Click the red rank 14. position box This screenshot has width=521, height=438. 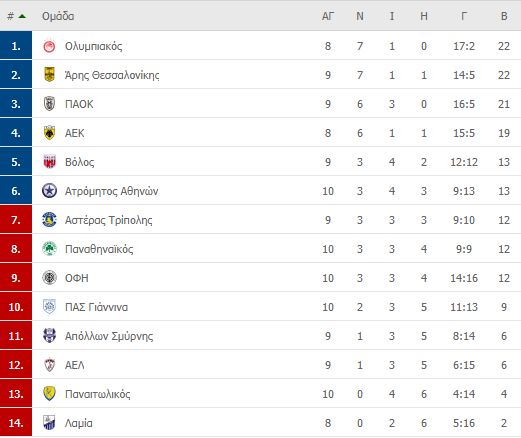pos(16,423)
